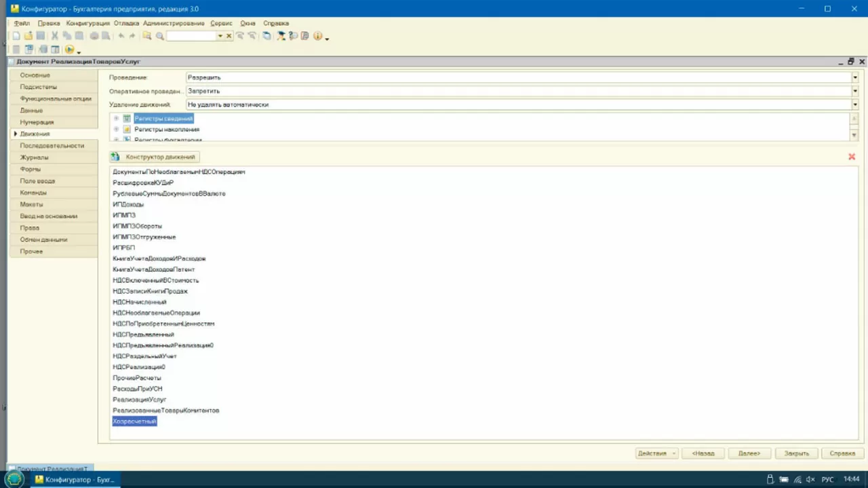Image resolution: width=868 pixels, height=488 pixels.
Task: Click the Undo arrow toolbar icon
Action: click(121, 36)
